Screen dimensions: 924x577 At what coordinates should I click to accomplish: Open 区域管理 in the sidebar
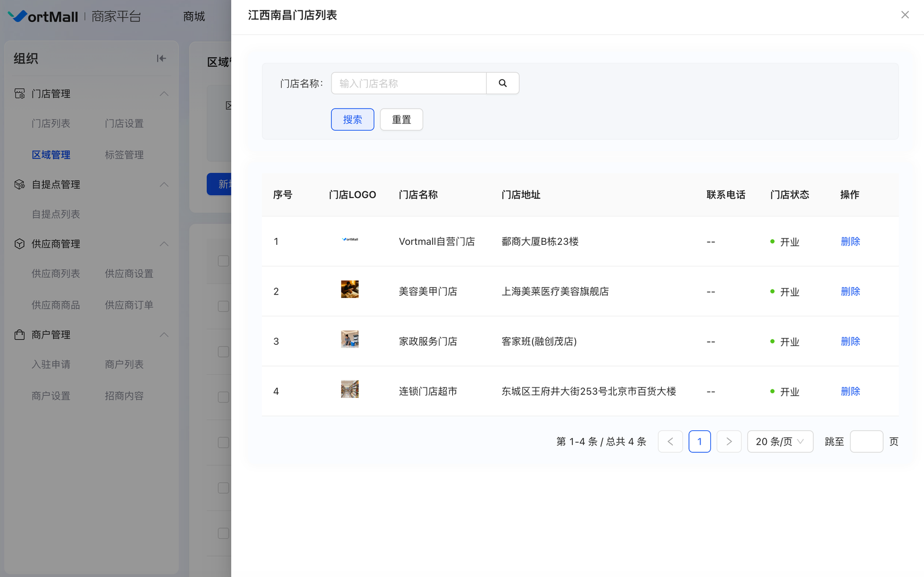(51, 155)
